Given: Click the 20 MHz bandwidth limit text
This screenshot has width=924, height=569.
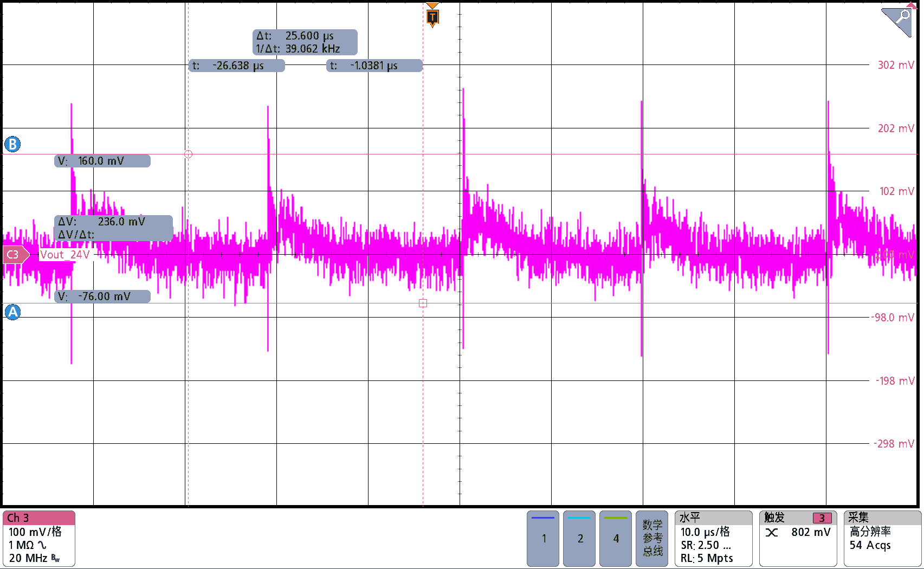Looking at the screenshot, I should click(x=29, y=558).
